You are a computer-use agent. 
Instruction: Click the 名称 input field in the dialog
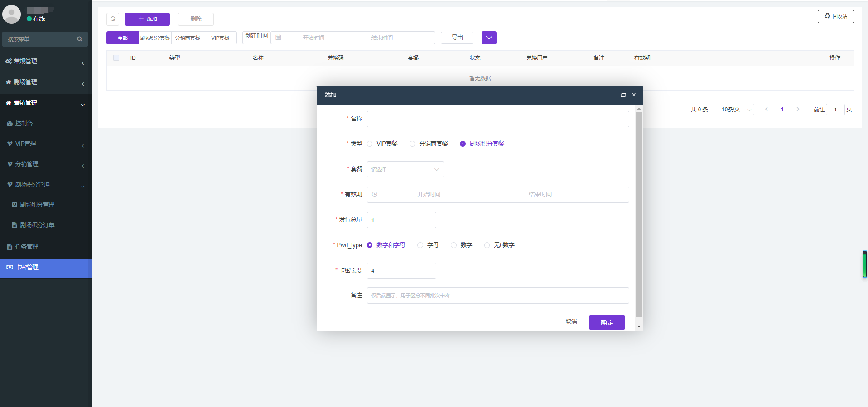point(497,119)
